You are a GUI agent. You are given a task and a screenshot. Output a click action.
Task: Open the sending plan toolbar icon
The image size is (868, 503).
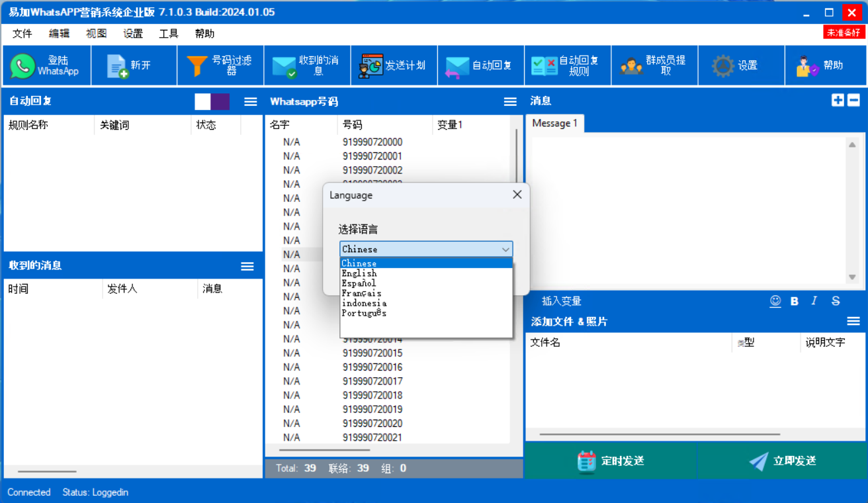371,66
